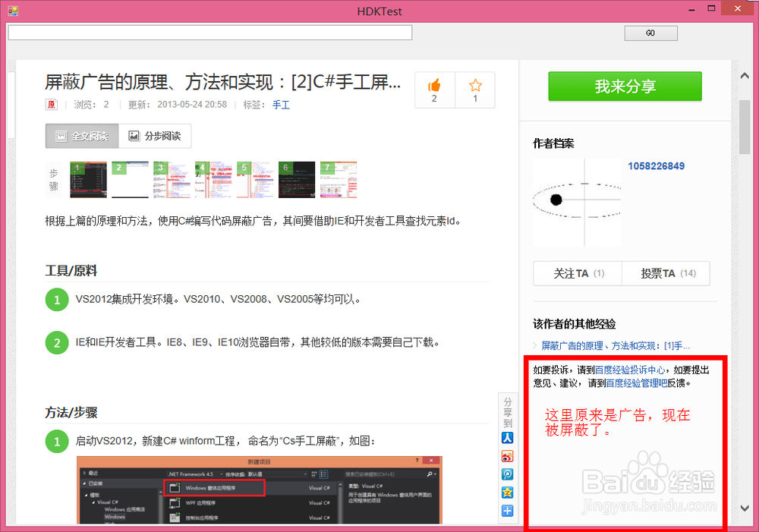Click the 关注TA follow button
This screenshot has width=759, height=532.
tap(578, 273)
